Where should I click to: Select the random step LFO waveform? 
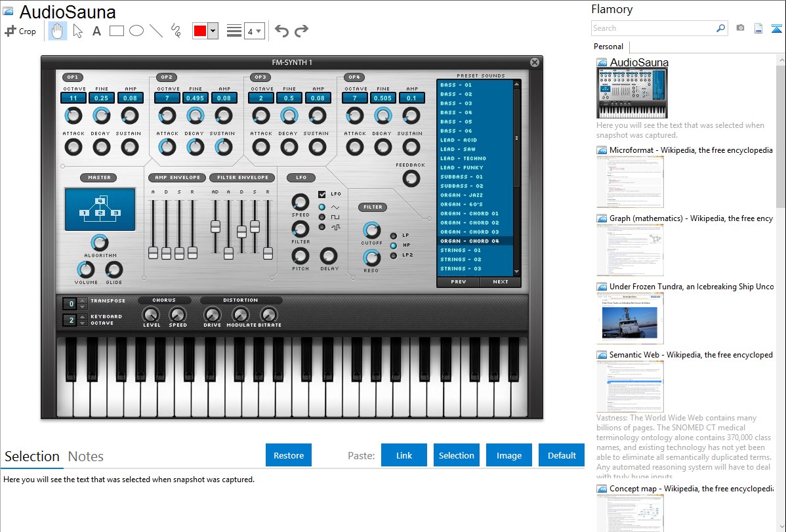click(x=322, y=227)
